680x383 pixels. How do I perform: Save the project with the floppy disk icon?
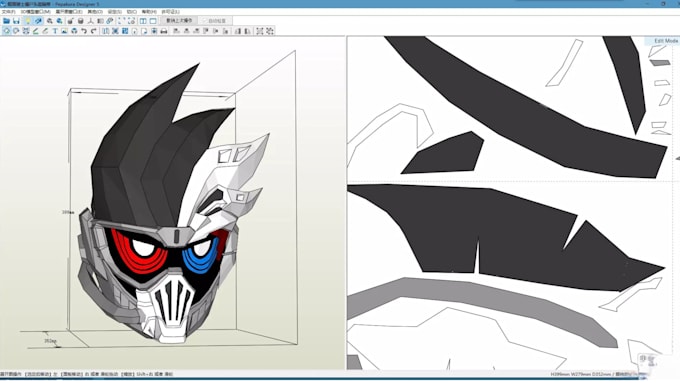pyautogui.click(x=16, y=21)
